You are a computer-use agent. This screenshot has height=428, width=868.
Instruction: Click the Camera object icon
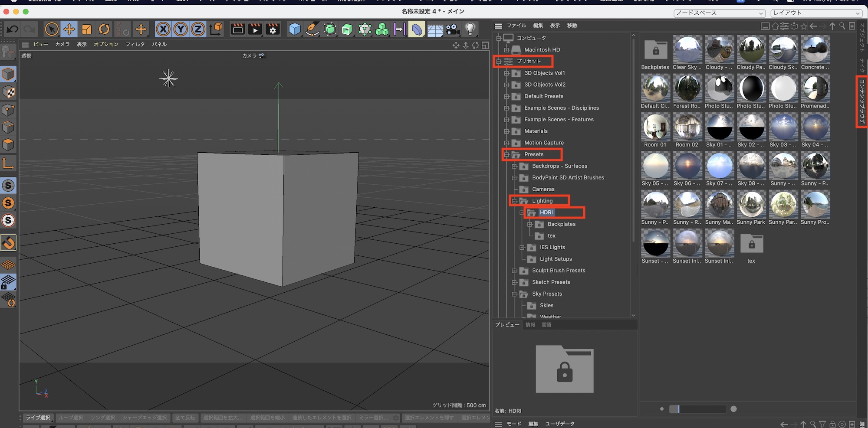click(452, 29)
